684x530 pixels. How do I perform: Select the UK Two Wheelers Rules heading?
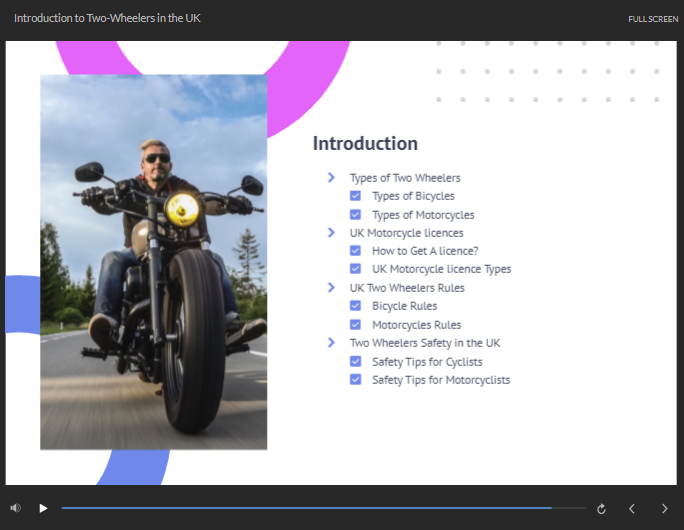407,288
